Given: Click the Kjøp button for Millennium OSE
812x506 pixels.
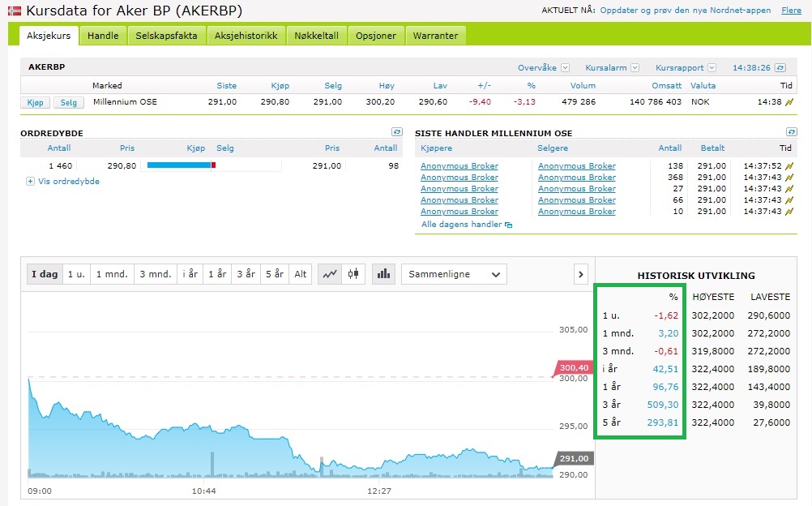Looking at the screenshot, I should (x=35, y=103).
